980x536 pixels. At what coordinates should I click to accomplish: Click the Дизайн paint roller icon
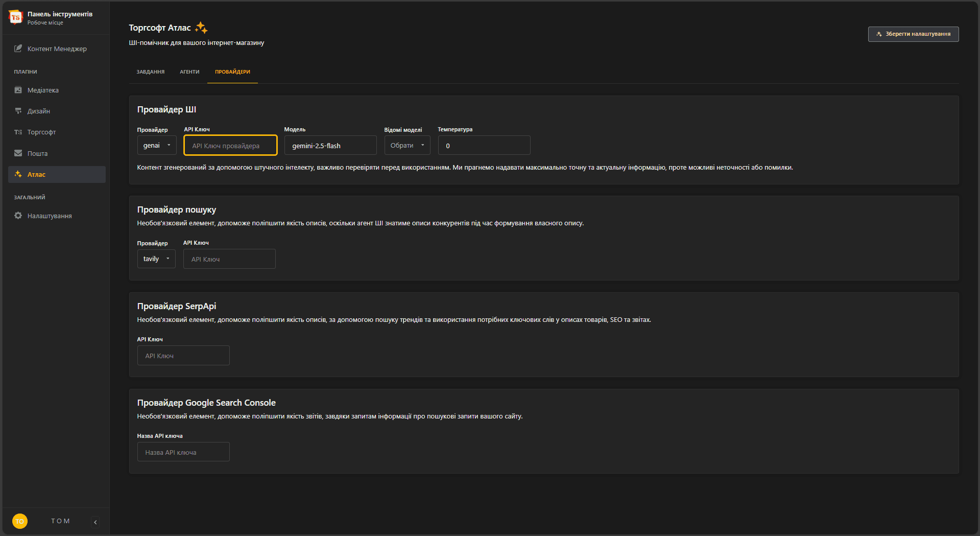[18, 111]
